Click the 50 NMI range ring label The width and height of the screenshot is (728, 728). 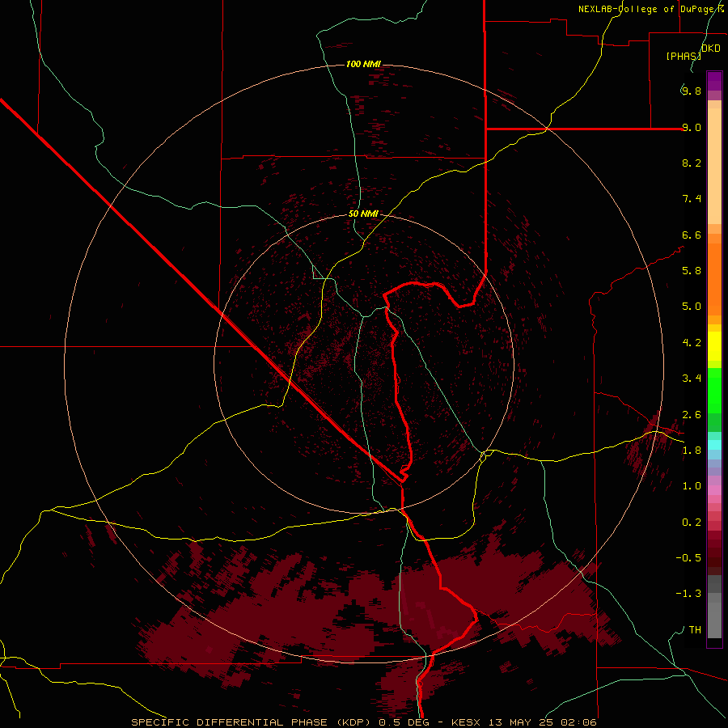[363, 214]
